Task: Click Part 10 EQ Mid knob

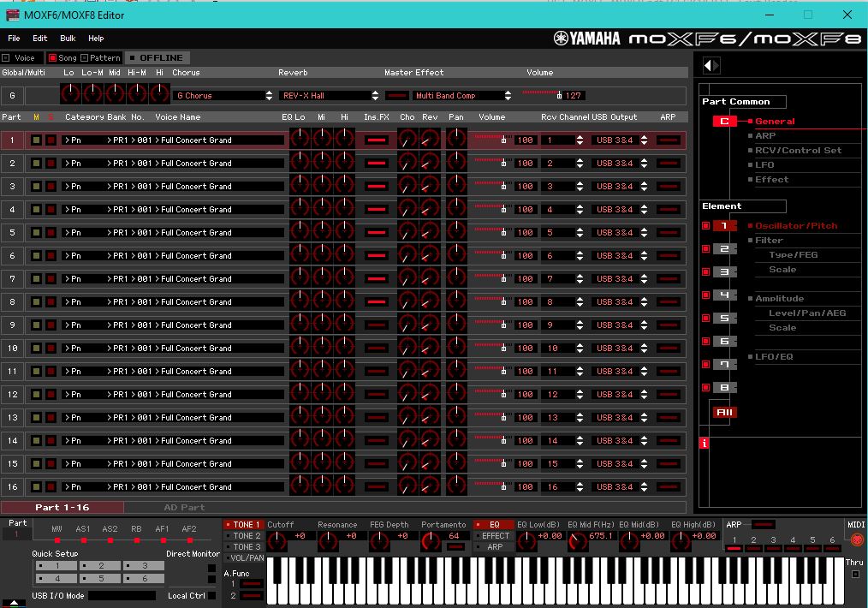Action: (322, 347)
